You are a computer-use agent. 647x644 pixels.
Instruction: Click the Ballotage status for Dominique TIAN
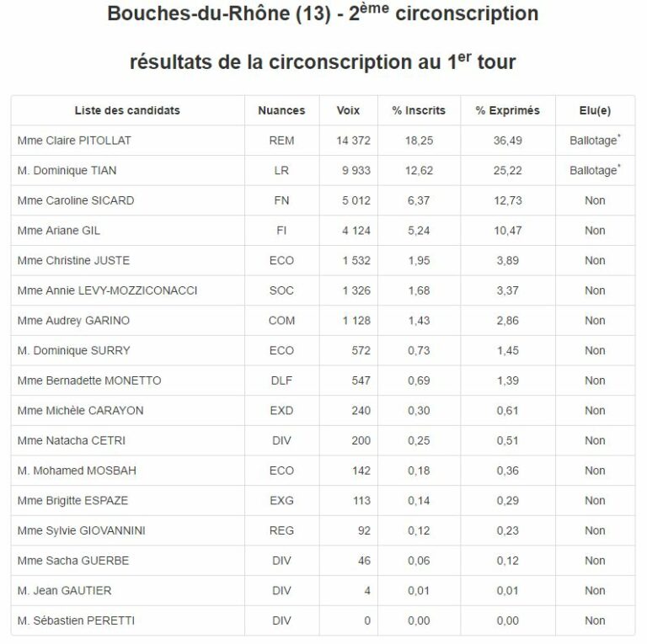coord(594,171)
